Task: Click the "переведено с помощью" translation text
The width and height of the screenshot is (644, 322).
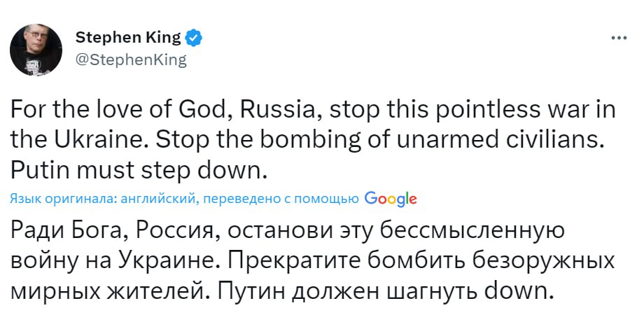Action: click(x=282, y=199)
